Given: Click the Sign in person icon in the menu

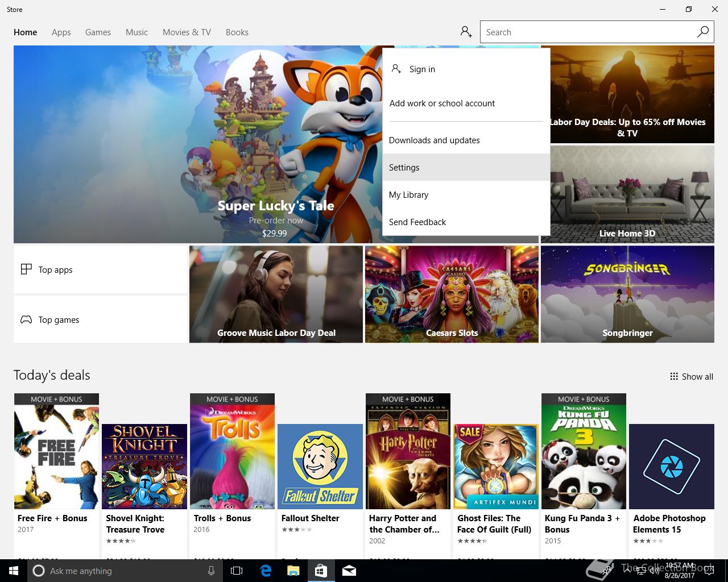Looking at the screenshot, I should pyautogui.click(x=396, y=69).
